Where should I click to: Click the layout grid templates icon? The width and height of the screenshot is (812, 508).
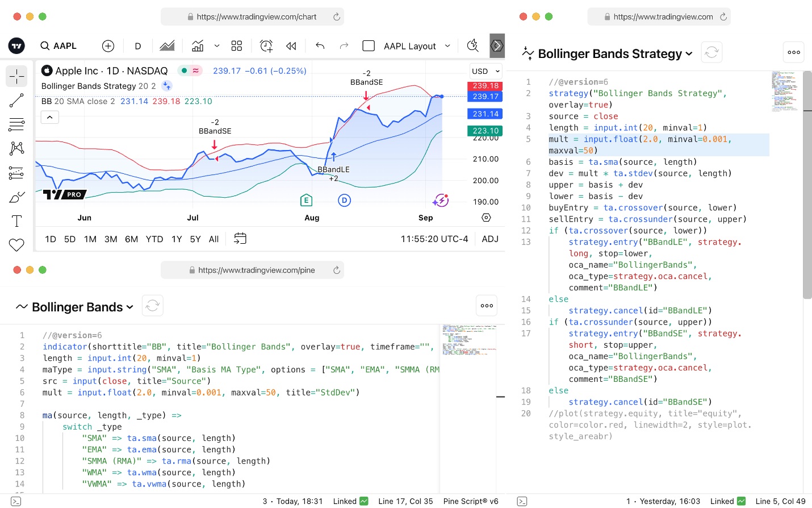(x=237, y=46)
